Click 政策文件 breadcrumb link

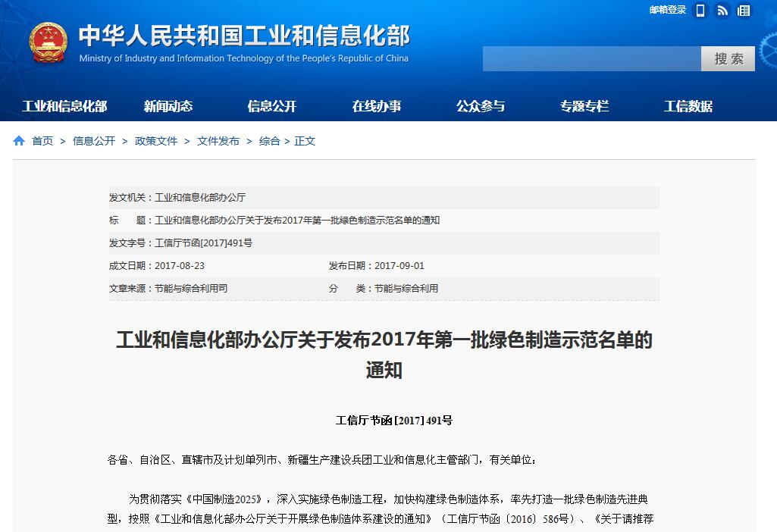pos(156,141)
